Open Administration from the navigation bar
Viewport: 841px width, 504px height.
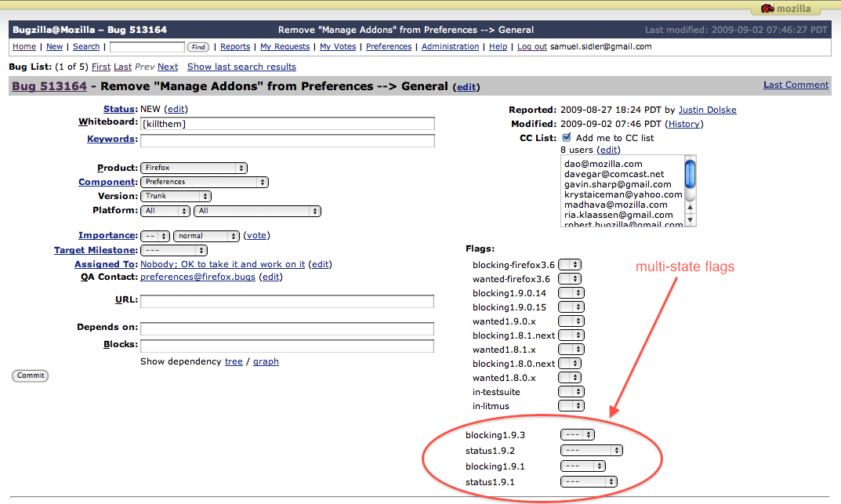[x=450, y=47]
